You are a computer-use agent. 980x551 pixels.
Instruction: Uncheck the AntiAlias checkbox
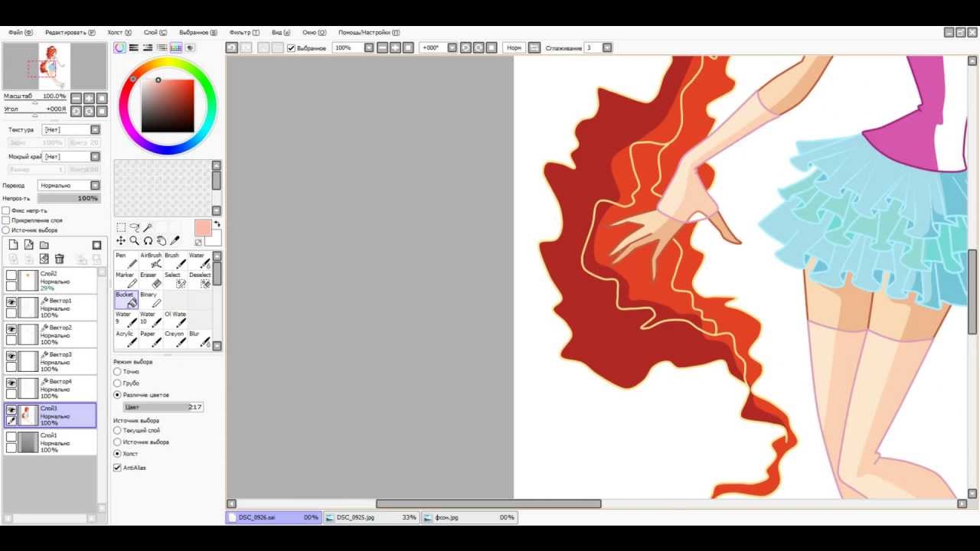[x=117, y=468]
